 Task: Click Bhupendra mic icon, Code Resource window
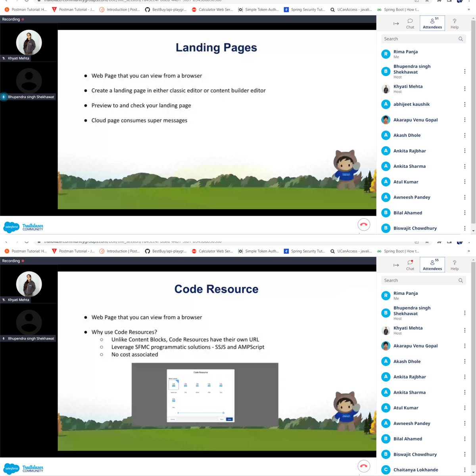pos(4,338)
